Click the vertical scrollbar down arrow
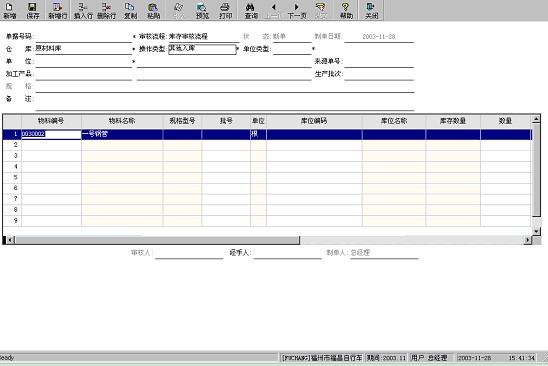The image size is (548, 366). point(536,231)
